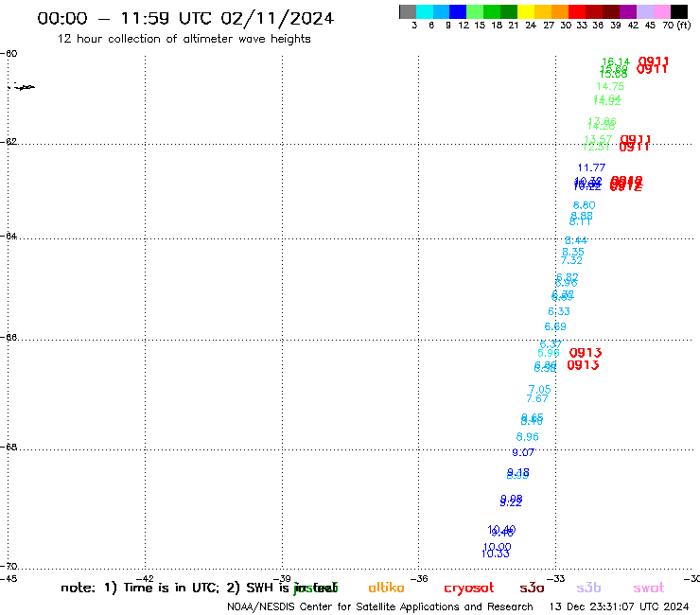The height and width of the screenshot is (615, 700).
Task: Select the 's3b' satellite legend label
Action: 588,588
